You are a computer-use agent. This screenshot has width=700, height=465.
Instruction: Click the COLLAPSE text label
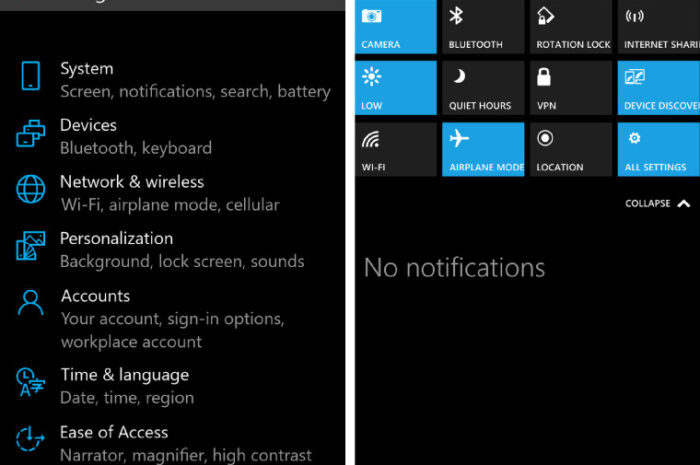(x=648, y=203)
